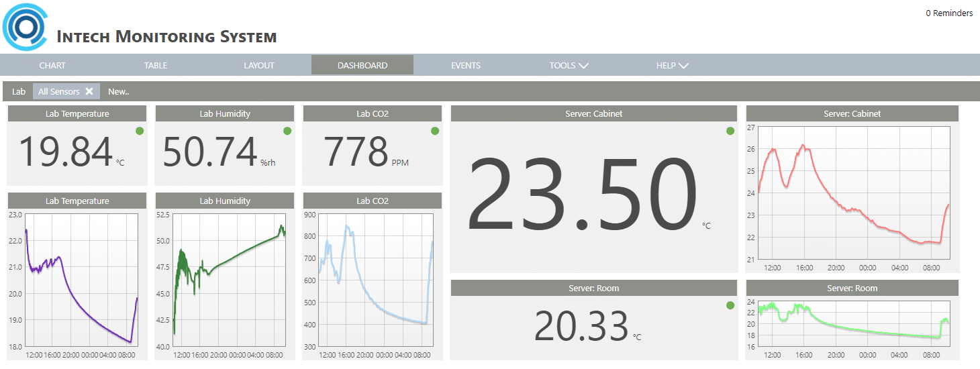Click Server: Room green status dot
The width and height of the screenshot is (980, 369).
click(730, 305)
